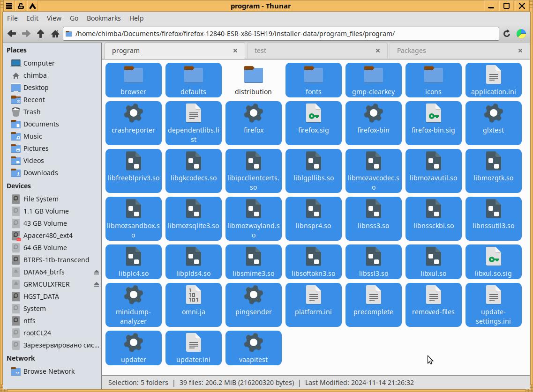Open Pictures in the sidebar
The height and width of the screenshot is (392, 533).
[x=52, y=148]
